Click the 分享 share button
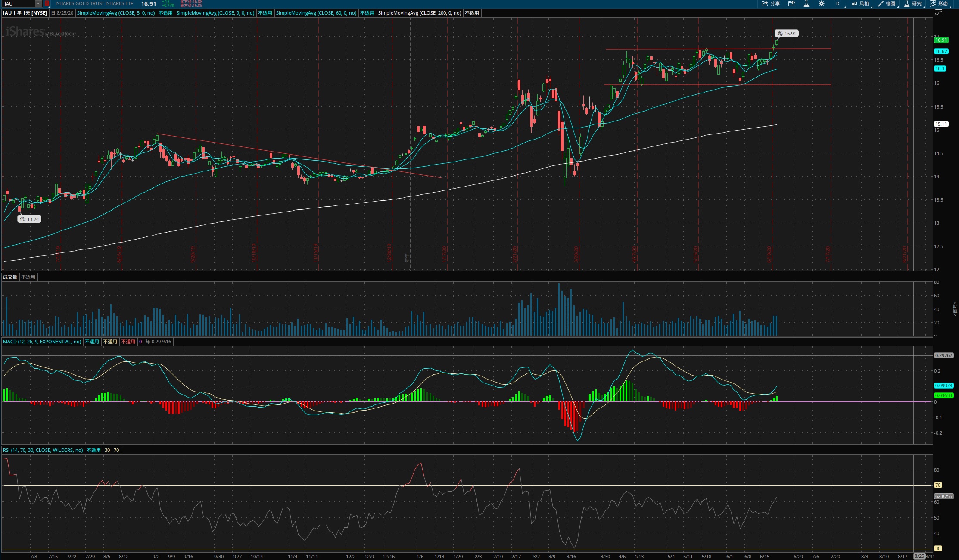The height and width of the screenshot is (560, 959). 771,3
